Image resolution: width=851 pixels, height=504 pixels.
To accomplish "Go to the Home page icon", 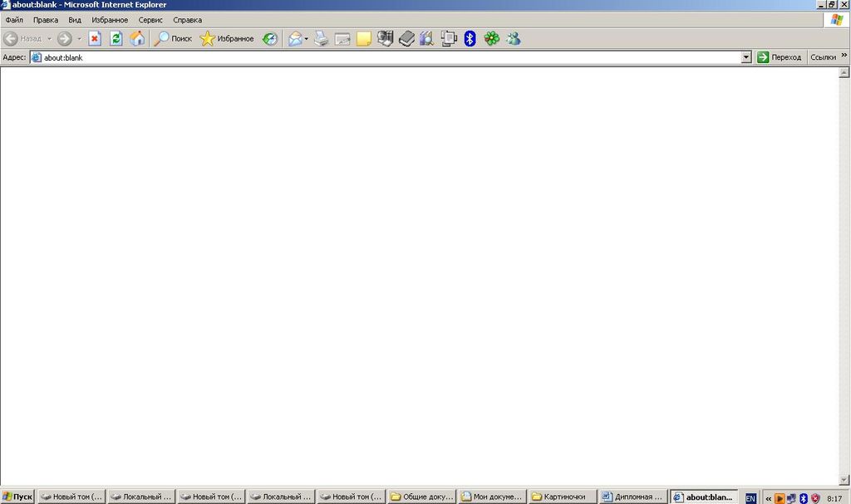I will (x=137, y=38).
